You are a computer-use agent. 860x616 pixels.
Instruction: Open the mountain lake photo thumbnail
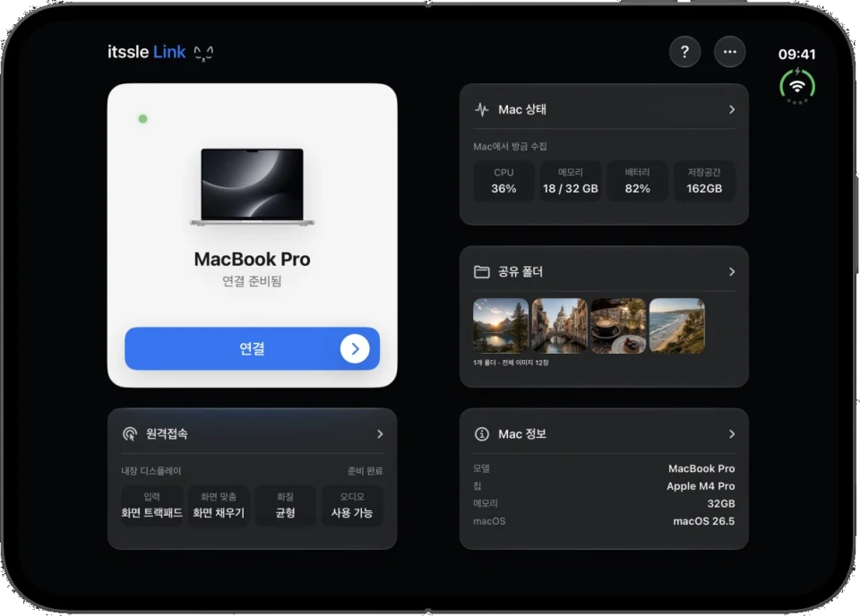click(x=500, y=326)
